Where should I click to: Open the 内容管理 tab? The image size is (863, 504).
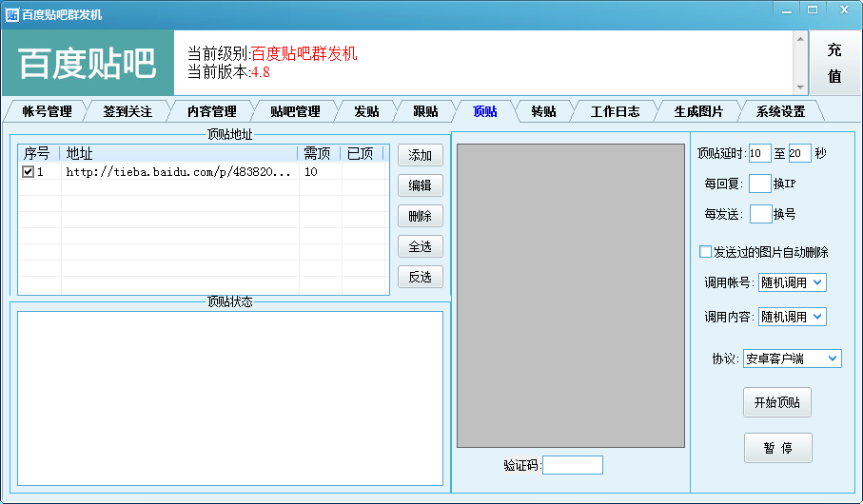(212, 111)
